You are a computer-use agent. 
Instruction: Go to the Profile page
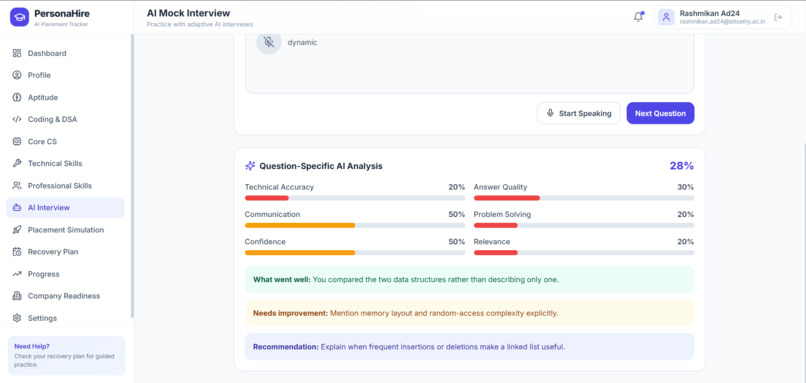click(65, 75)
